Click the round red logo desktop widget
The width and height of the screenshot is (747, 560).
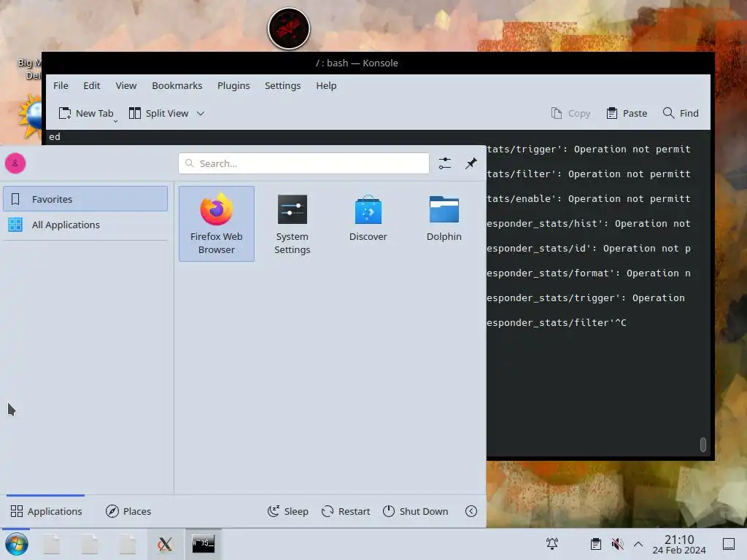tap(289, 28)
